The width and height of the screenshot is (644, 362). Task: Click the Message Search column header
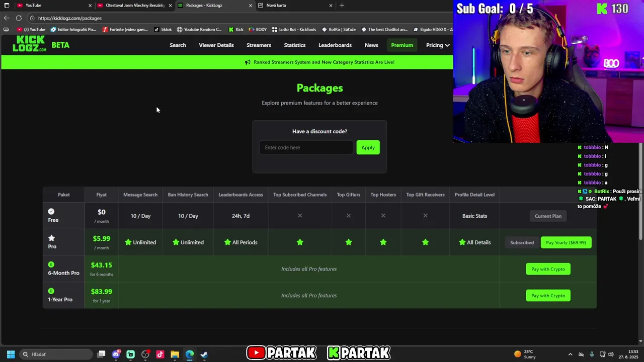[140, 195]
